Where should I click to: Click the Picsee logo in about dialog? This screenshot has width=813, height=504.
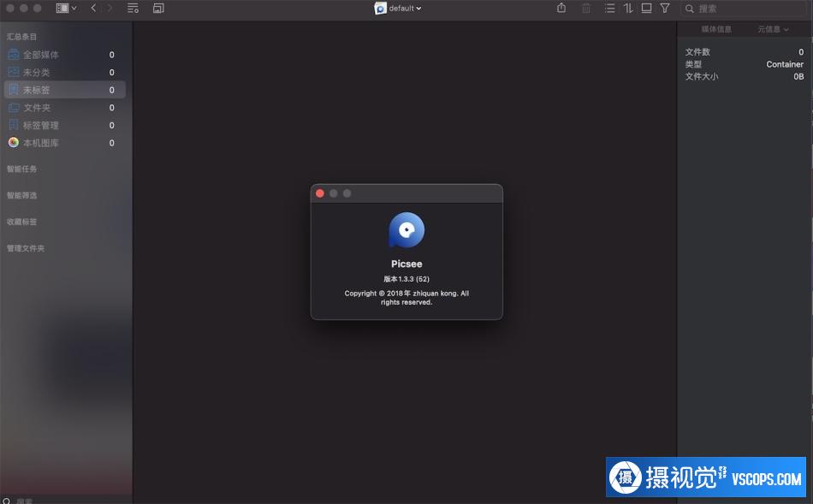tap(406, 230)
